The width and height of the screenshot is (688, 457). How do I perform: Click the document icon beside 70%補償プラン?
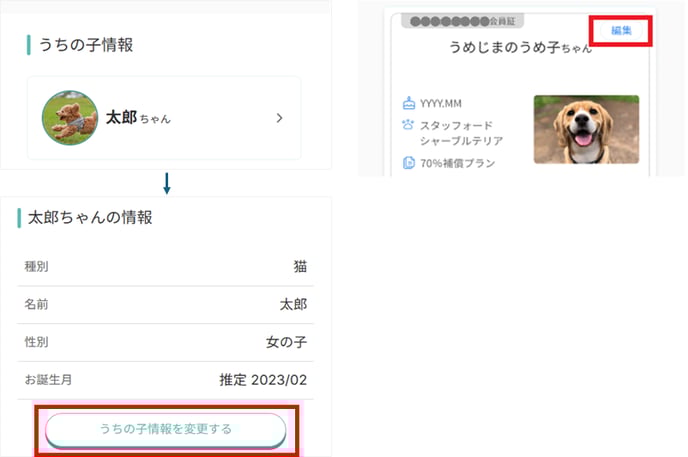[408, 163]
